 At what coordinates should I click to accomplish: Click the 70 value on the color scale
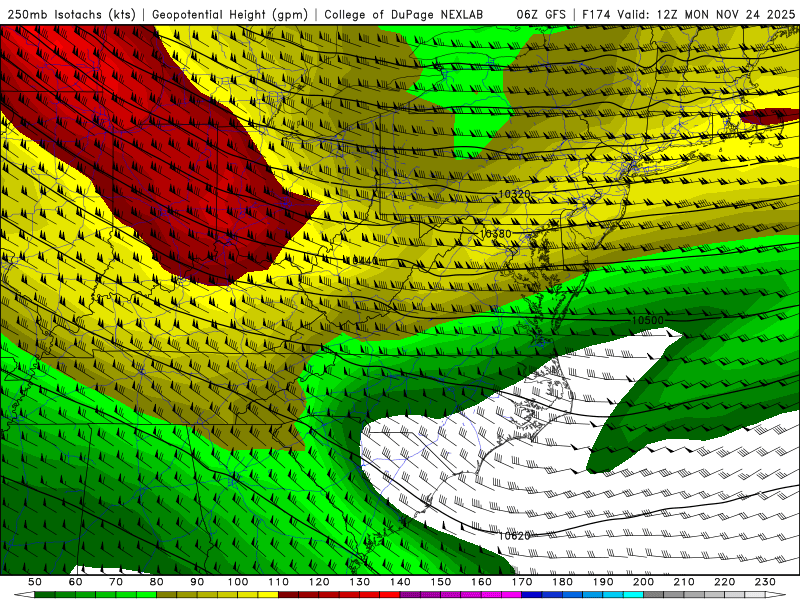[116, 582]
